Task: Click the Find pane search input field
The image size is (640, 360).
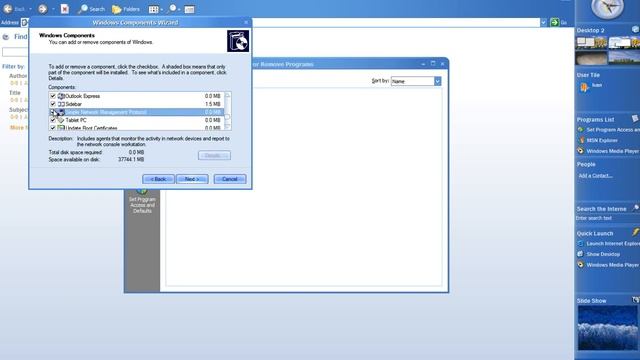Action: [15, 52]
